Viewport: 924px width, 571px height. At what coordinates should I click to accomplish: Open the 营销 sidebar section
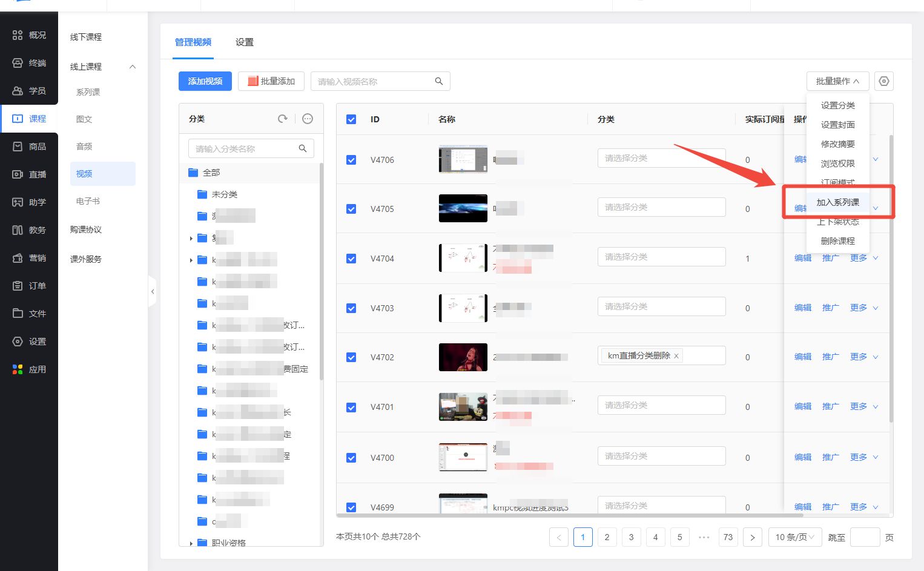(x=29, y=258)
